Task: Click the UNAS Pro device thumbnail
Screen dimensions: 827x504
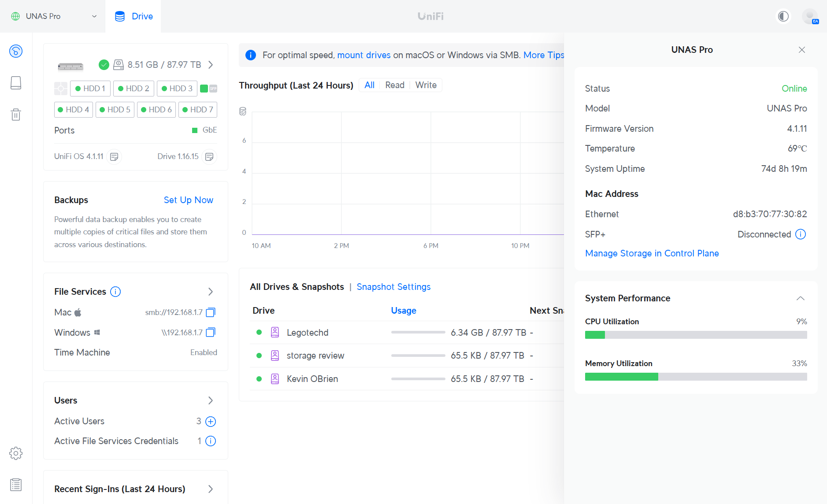Action: pos(70,67)
